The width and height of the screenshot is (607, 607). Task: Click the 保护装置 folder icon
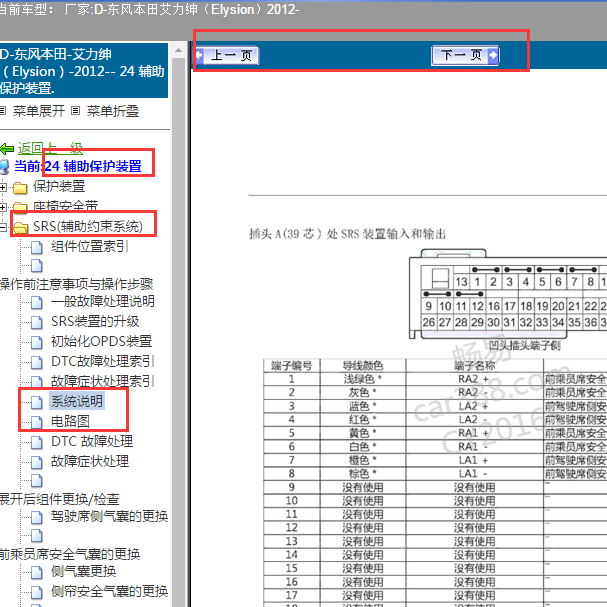pyautogui.click(x=20, y=187)
